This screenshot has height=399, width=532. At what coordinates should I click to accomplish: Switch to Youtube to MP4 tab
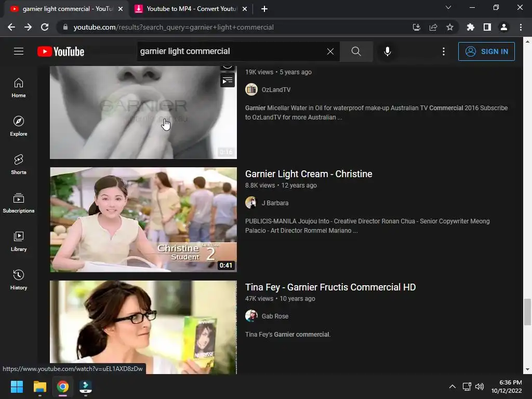(191, 9)
